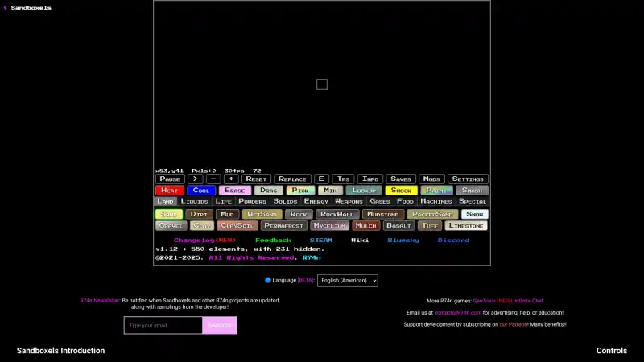Open the Changelog link
Viewport: 644px width, 362px height.
click(204, 240)
